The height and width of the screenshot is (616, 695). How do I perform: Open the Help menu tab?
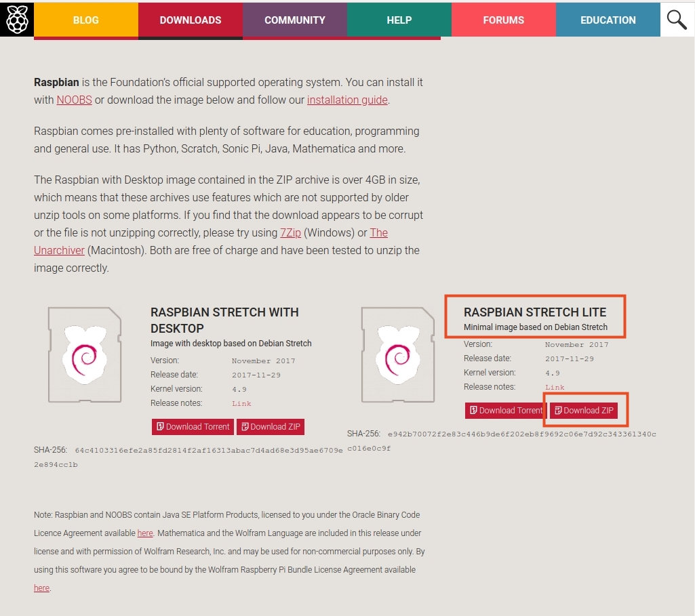tap(399, 20)
